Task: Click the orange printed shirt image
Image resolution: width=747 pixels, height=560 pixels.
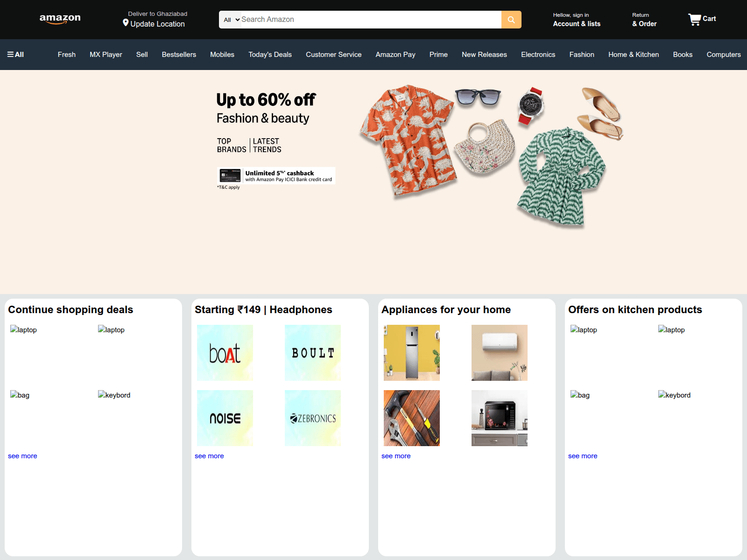Action: pos(409,141)
